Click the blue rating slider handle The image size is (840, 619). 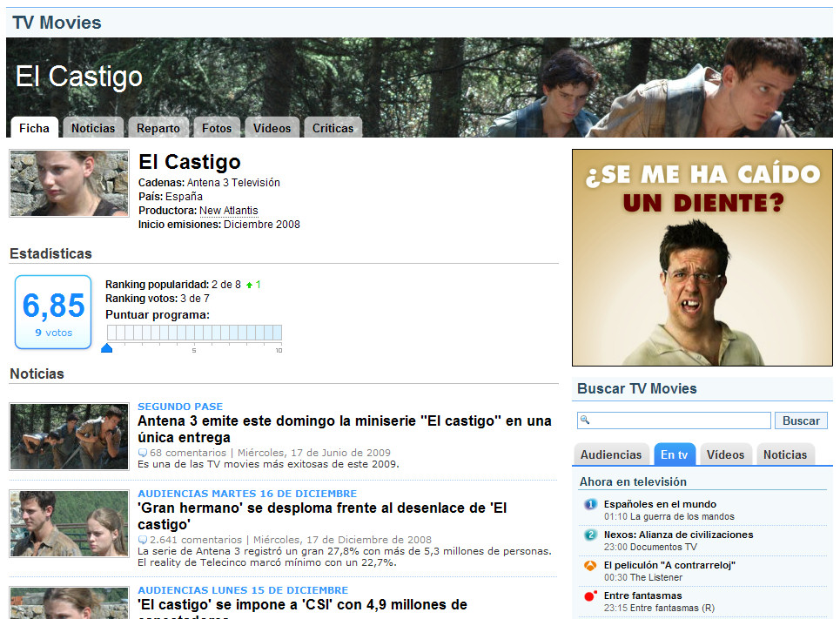pos(107,348)
